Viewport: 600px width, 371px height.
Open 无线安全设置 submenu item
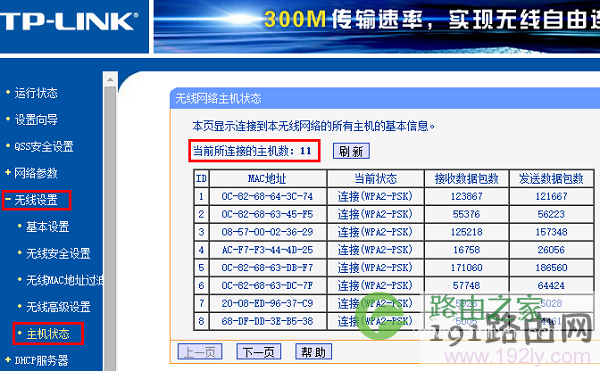tap(58, 254)
